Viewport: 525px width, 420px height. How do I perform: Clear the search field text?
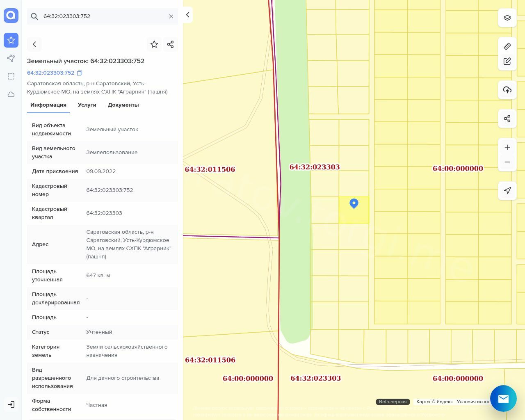171,16
